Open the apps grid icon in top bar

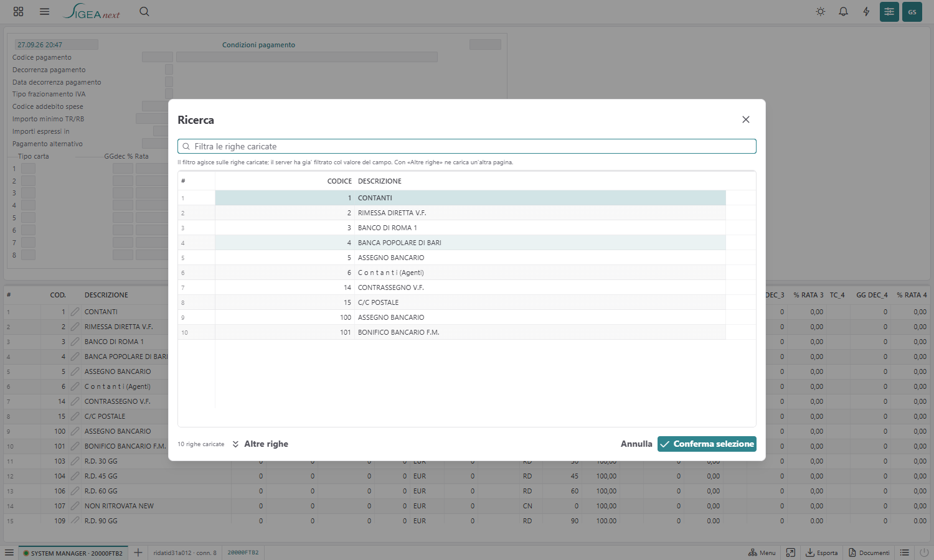coord(18,11)
